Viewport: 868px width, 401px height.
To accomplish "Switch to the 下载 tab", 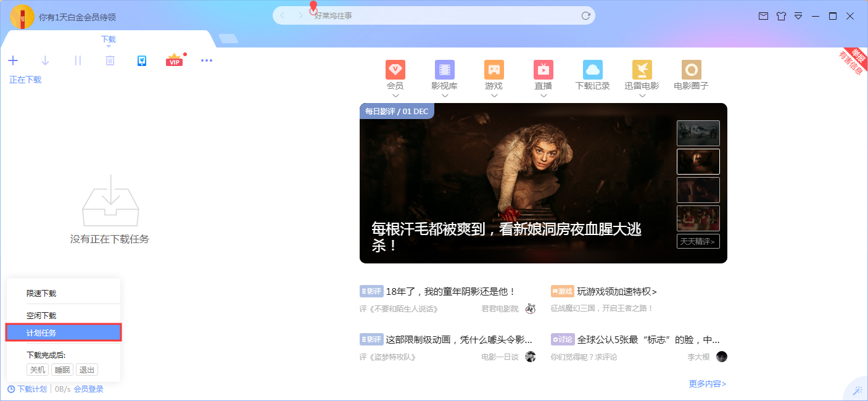I will coord(108,39).
